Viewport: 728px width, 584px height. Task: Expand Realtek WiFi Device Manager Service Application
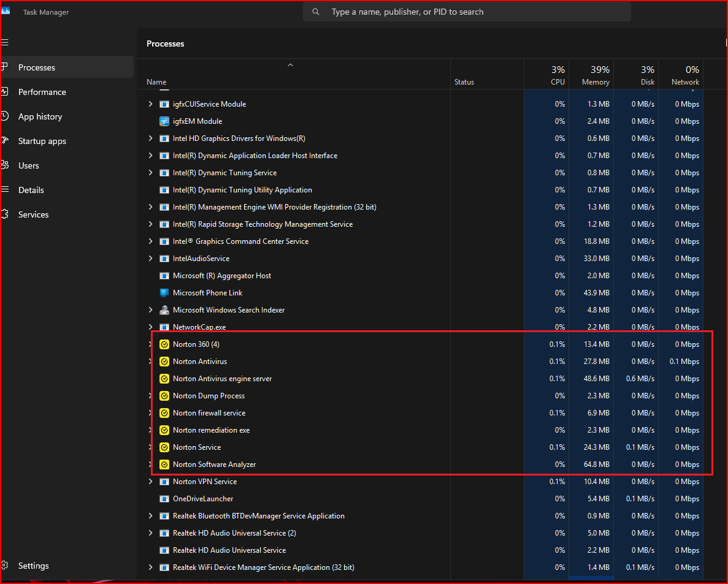coord(150,568)
